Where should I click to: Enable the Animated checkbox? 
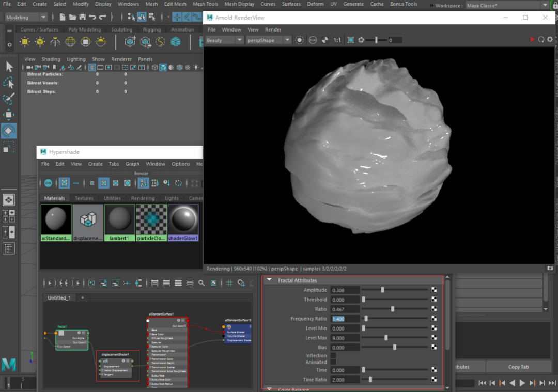333,362
